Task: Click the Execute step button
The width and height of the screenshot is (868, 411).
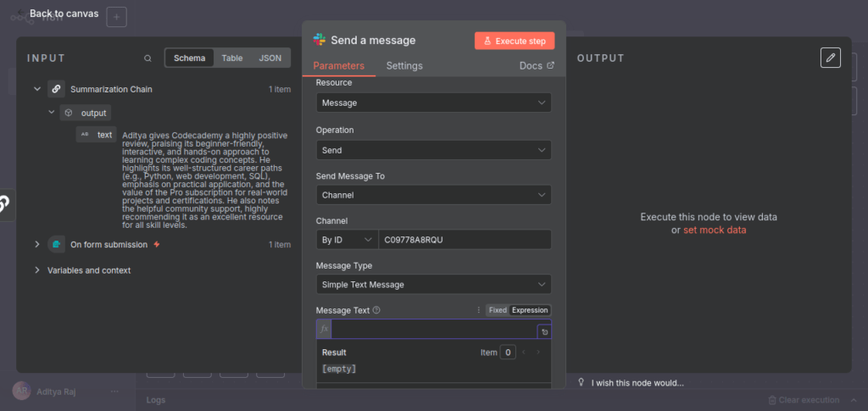Action: 515,41
